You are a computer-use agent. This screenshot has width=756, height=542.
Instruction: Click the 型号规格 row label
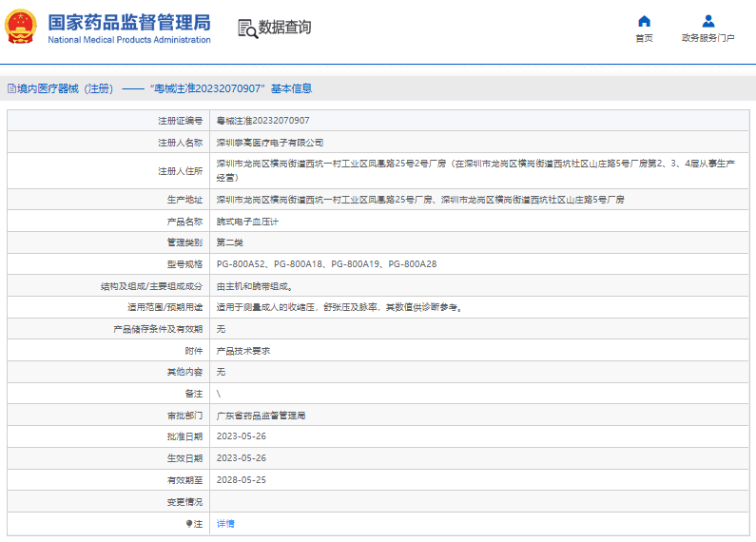[x=184, y=264]
